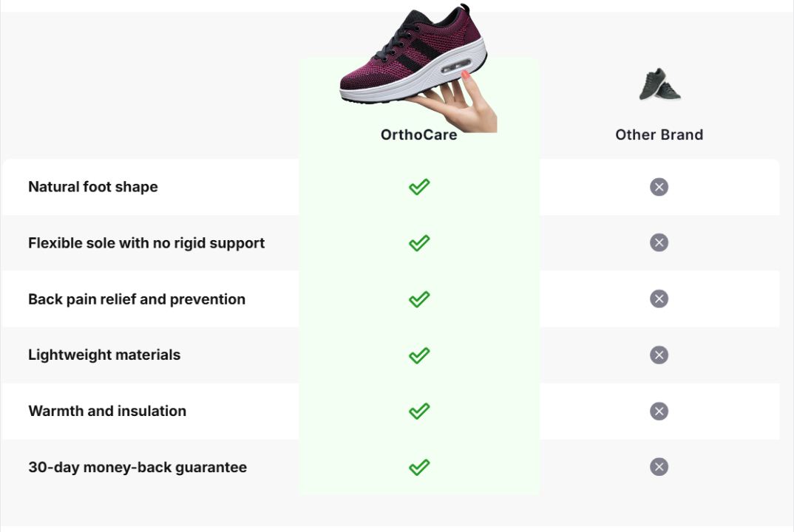Click OrthoCare checkmark for Flexible sole row

(419, 243)
